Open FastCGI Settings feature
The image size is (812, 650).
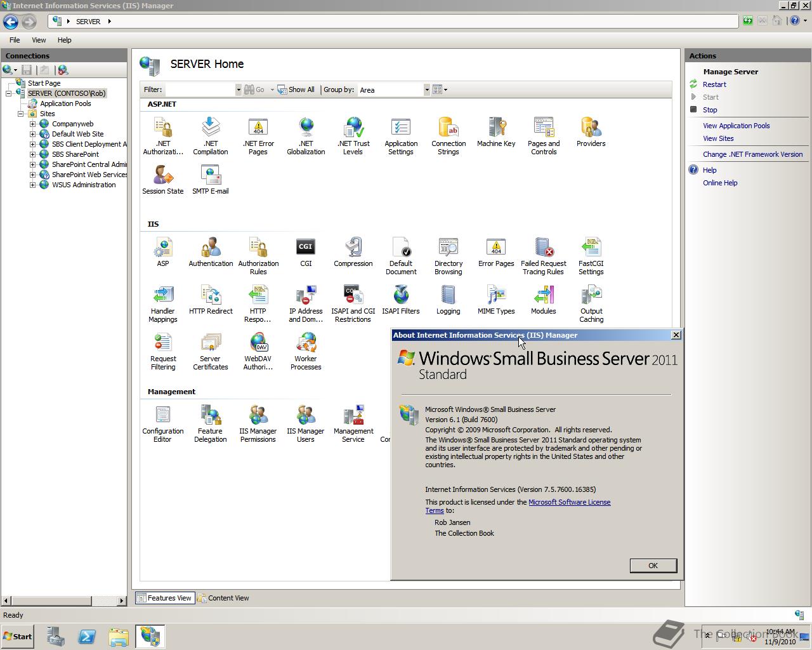pos(591,256)
